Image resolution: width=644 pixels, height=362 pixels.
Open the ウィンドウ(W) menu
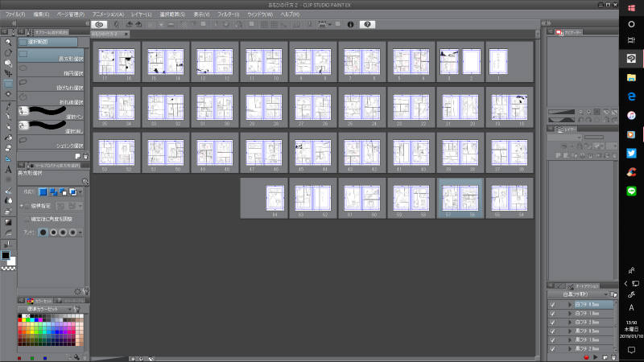(260, 14)
